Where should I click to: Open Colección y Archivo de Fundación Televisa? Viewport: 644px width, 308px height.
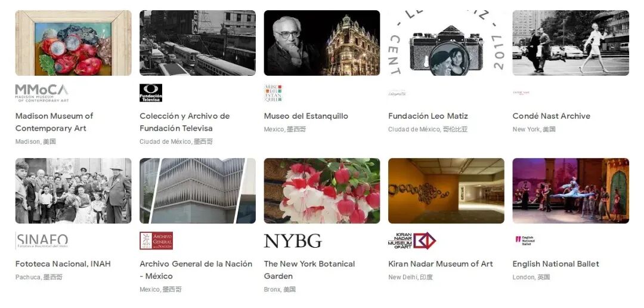(184, 122)
